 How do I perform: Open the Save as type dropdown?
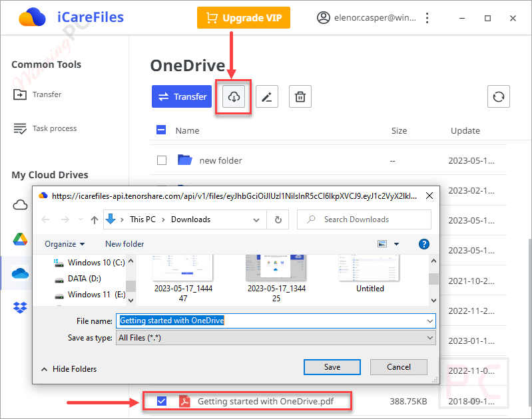(x=276, y=338)
